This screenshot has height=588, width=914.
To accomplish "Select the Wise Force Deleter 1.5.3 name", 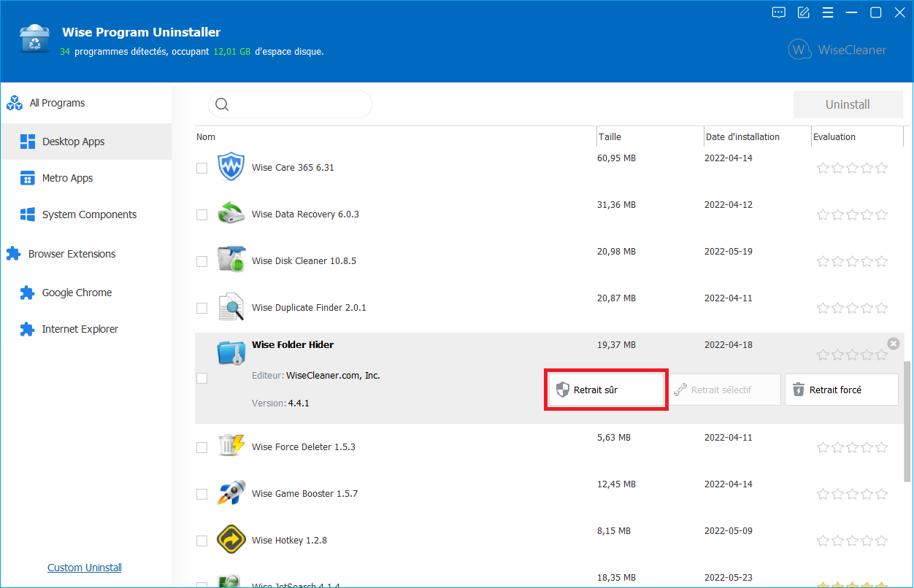I will 304,447.
